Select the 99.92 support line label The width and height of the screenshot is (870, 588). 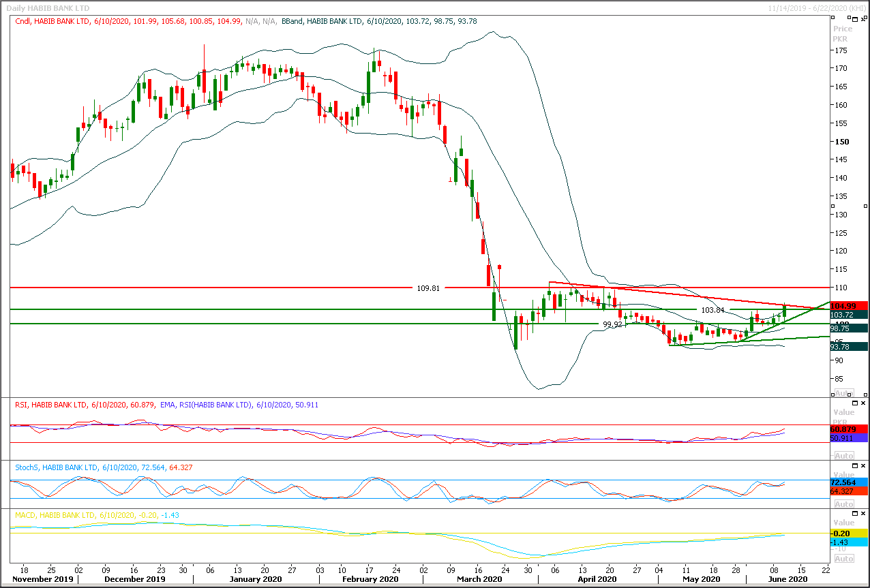click(613, 324)
